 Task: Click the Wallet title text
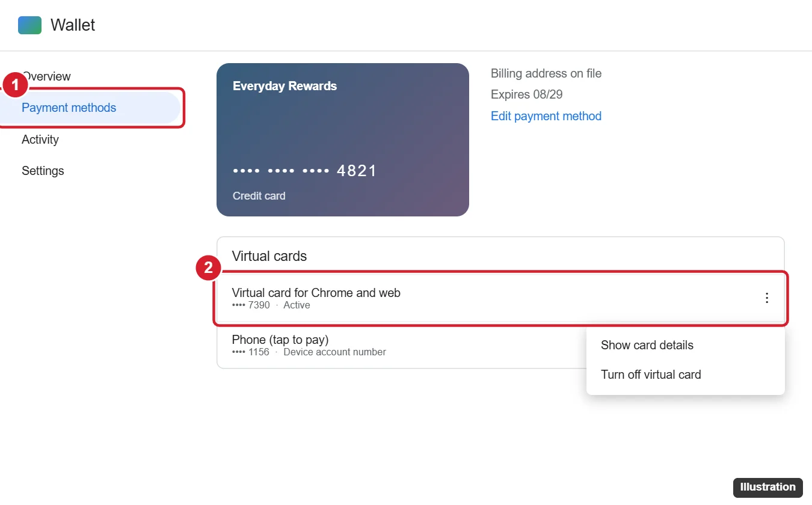[73, 25]
